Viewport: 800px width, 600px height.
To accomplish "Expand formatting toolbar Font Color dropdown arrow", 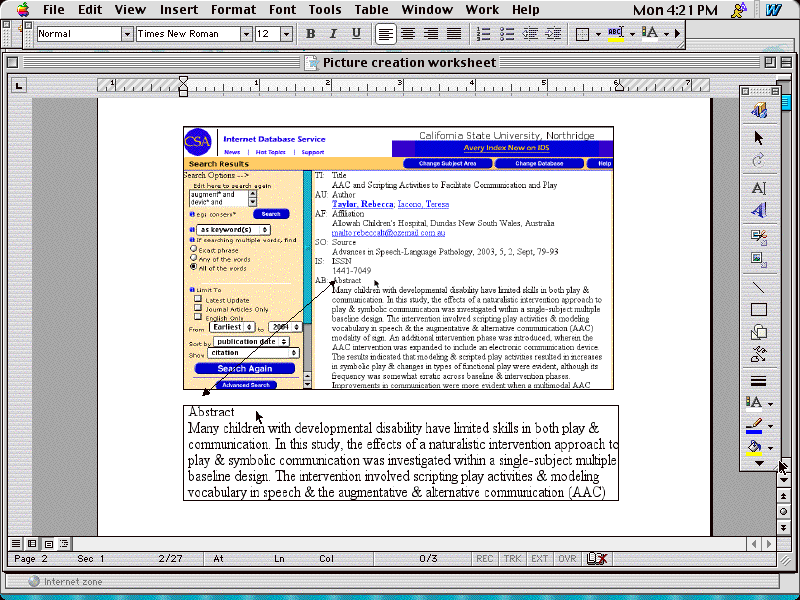I will coord(666,34).
